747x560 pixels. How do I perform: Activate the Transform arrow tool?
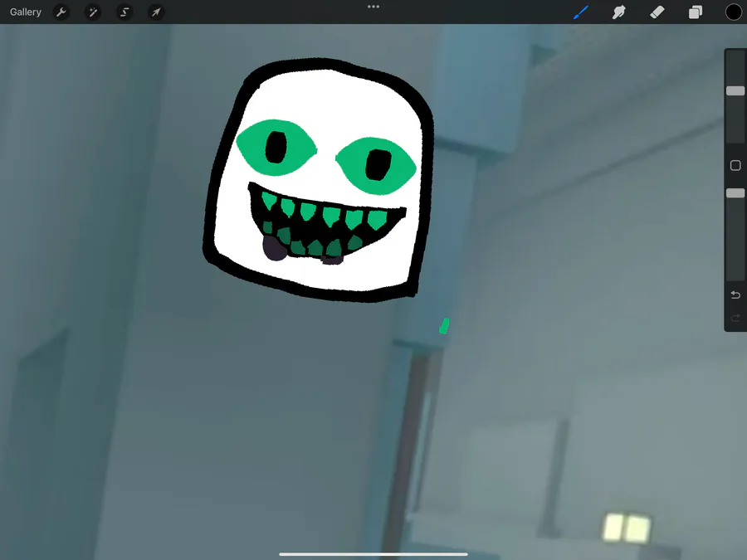click(x=156, y=12)
